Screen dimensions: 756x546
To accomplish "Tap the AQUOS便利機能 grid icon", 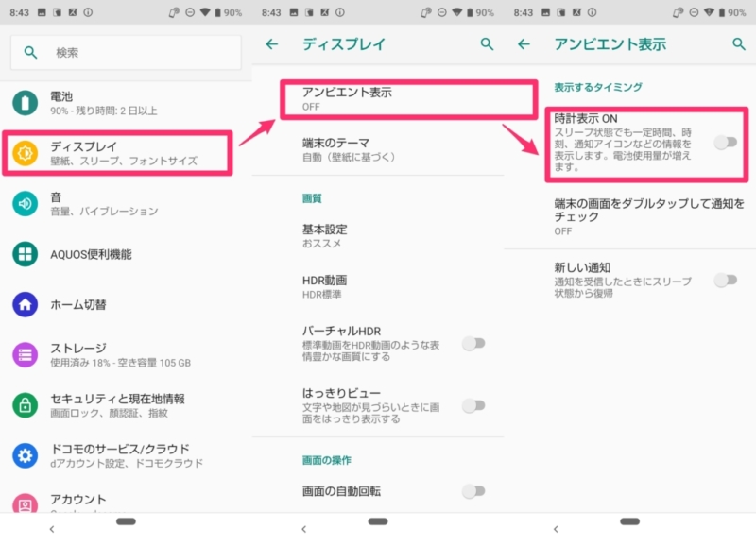I will tap(26, 254).
